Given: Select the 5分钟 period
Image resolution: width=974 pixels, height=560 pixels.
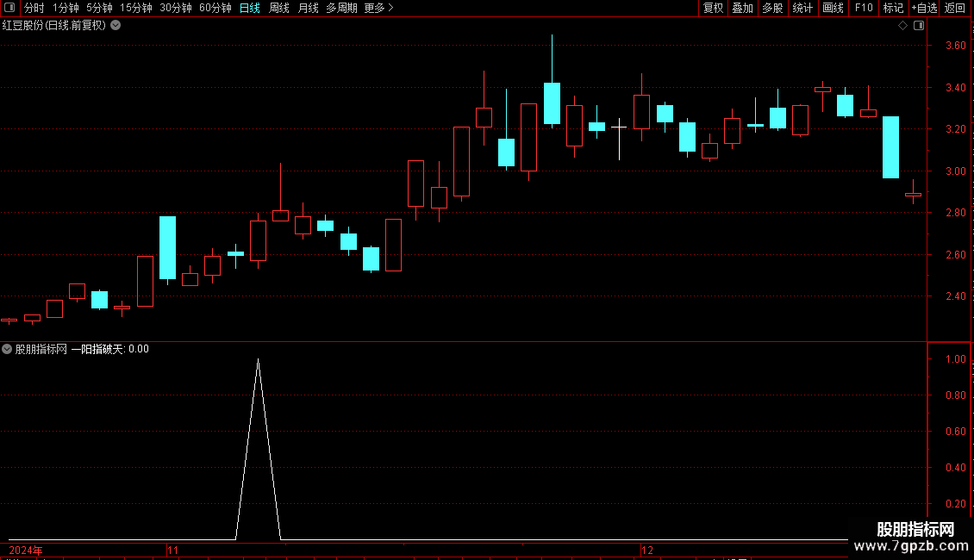Looking at the screenshot, I should click(x=99, y=8).
